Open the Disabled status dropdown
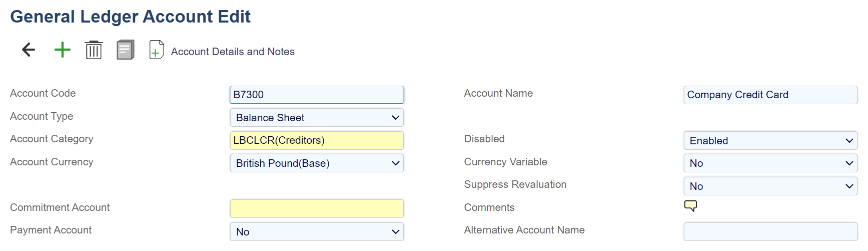Viewport: 868px width, 251px height. pyautogui.click(x=770, y=141)
